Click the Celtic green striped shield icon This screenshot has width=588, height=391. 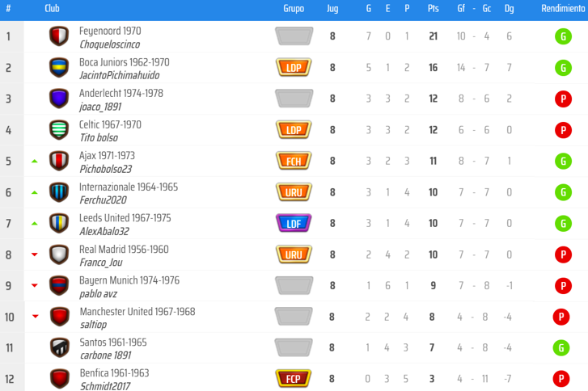[59, 130]
